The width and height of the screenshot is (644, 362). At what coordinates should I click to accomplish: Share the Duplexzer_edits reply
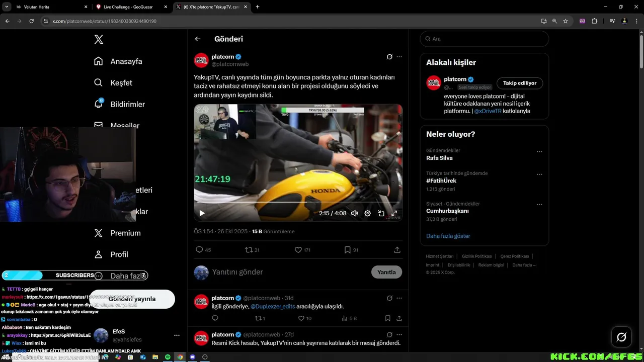coord(399,318)
